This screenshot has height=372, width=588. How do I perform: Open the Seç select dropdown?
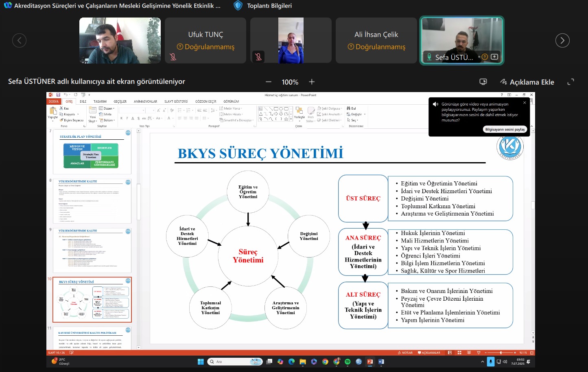pos(352,120)
